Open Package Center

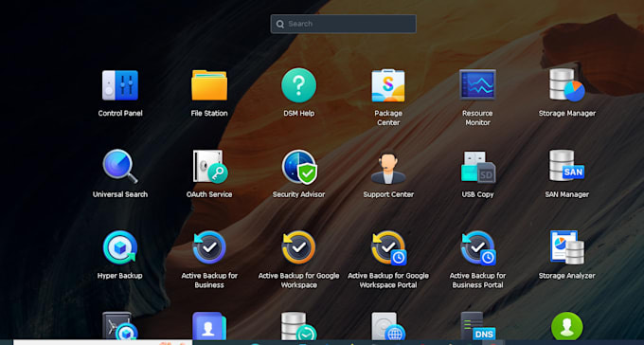coord(388,85)
